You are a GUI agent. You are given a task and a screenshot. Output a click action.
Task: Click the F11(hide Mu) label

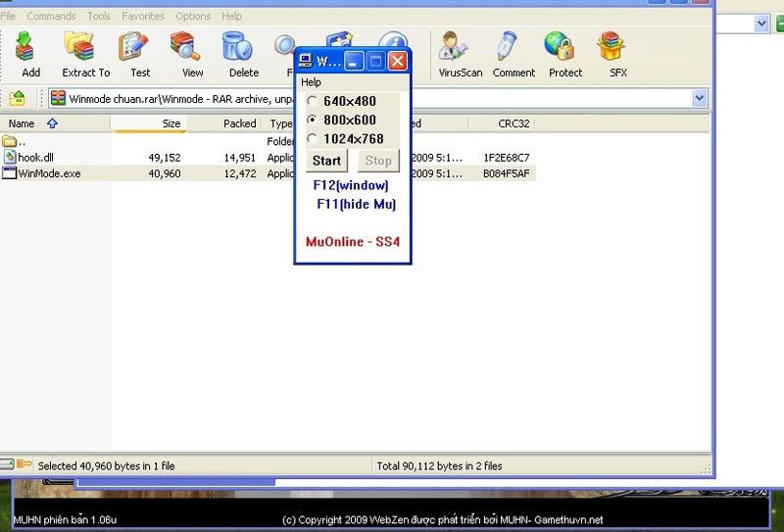(x=356, y=204)
